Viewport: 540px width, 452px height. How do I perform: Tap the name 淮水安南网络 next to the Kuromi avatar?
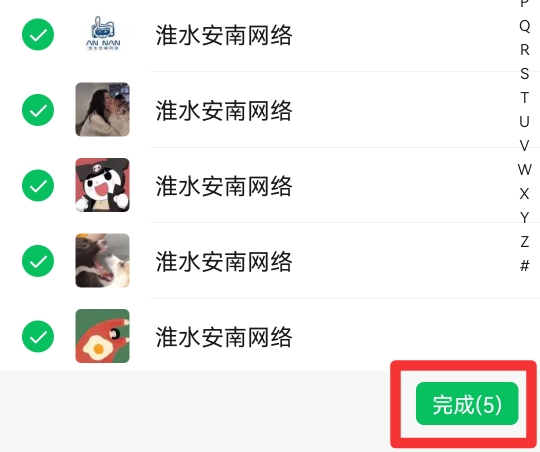[x=224, y=186]
